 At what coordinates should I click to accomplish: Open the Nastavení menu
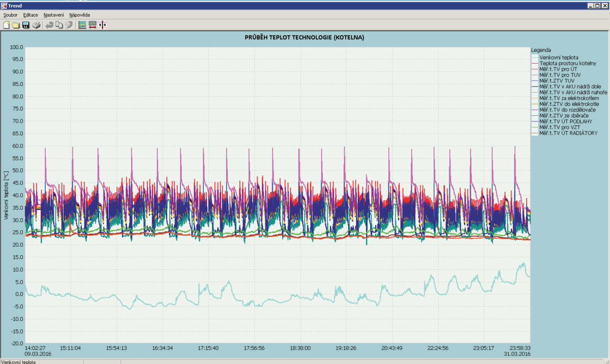[x=53, y=15]
